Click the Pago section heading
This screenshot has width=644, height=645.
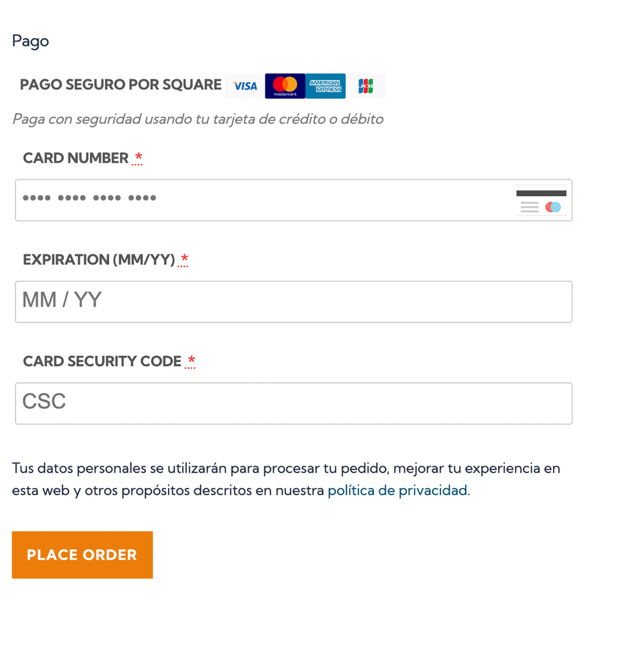(x=30, y=41)
